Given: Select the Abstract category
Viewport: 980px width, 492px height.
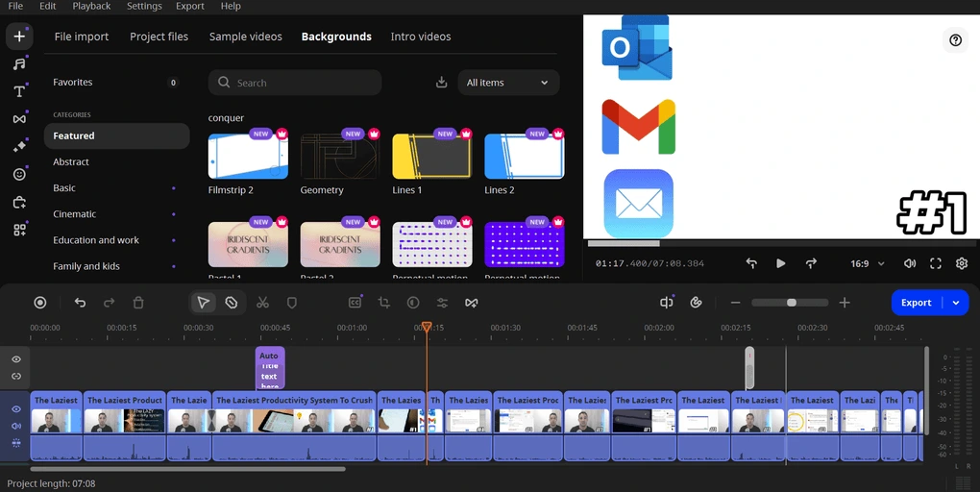Looking at the screenshot, I should tap(116, 161).
